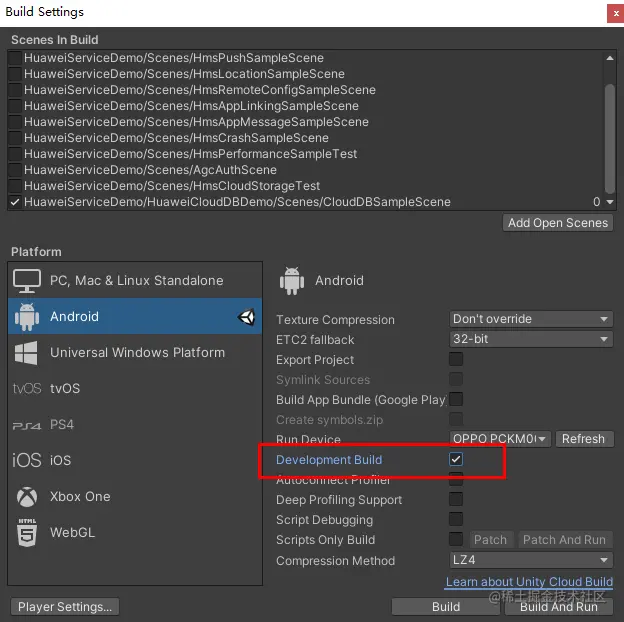The width and height of the screenshot is (624, 622).
Task: Open the Compression Method LZ4 dropdown
Action: [x=531, y=560]
